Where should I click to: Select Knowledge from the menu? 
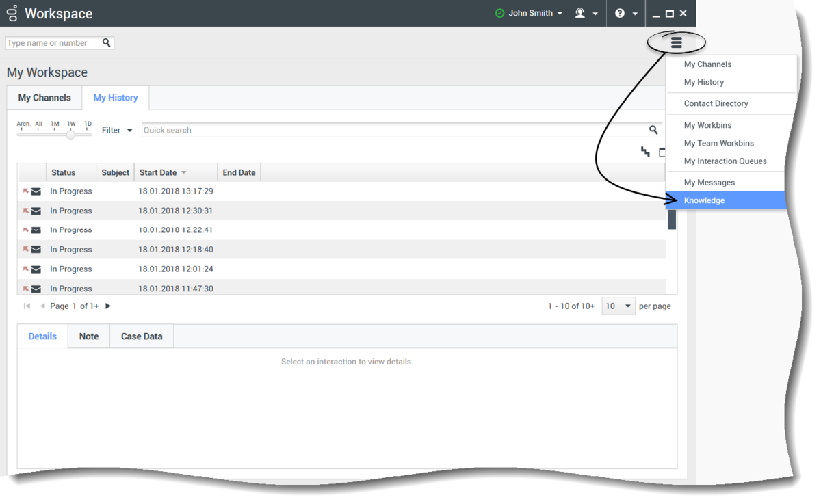coord(704,200)
